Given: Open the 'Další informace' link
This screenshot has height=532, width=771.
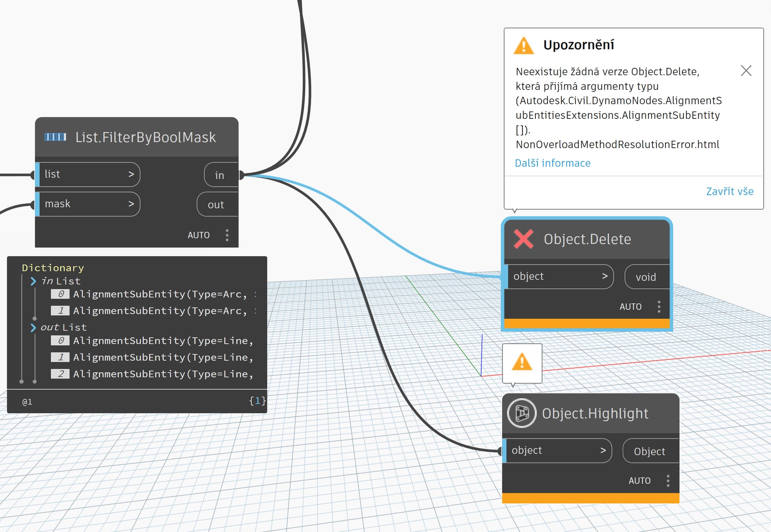Looking at the screenshot, I should coord(553,163).
